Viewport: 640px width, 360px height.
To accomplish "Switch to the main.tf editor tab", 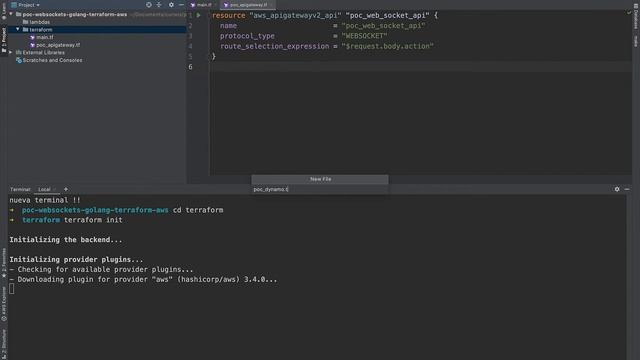I will 202,5.
